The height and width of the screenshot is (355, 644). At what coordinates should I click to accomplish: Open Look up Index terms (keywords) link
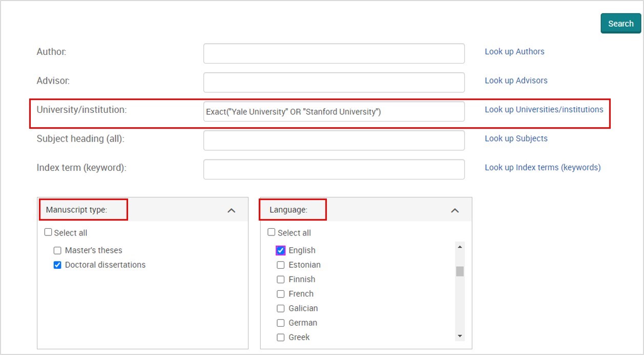(543, 167)
